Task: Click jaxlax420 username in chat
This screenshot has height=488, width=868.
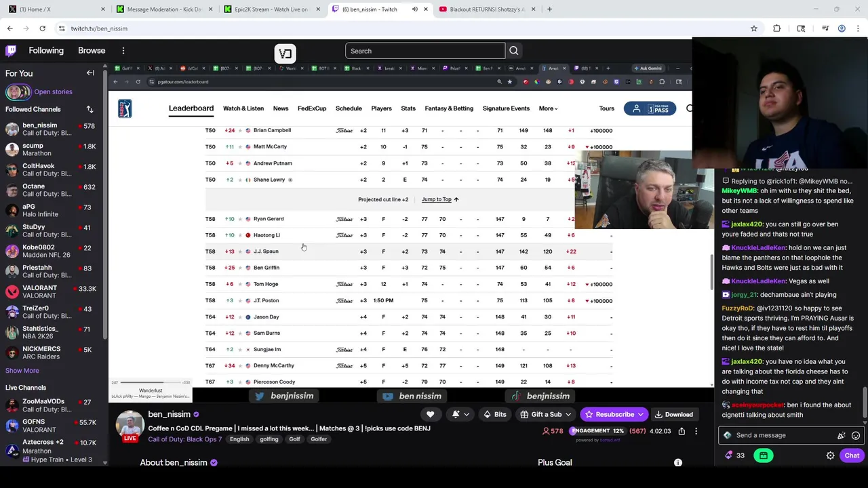Action: pos(746,224)
